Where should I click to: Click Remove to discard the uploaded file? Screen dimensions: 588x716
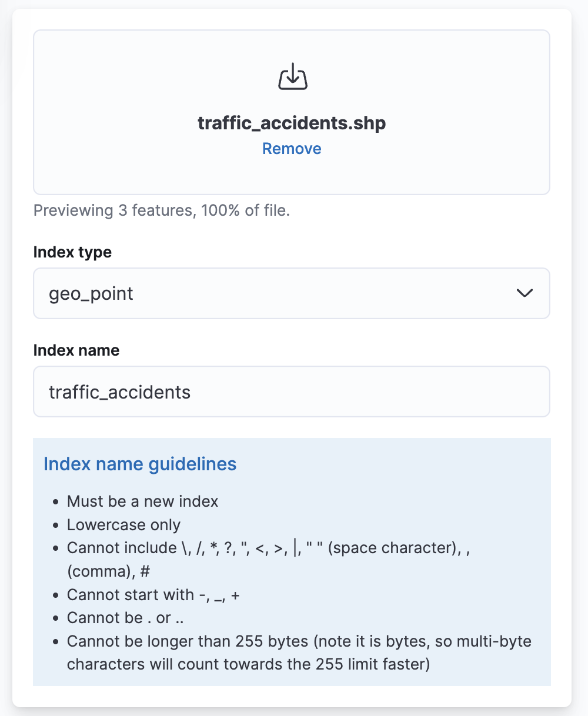[x=292, y=149]
